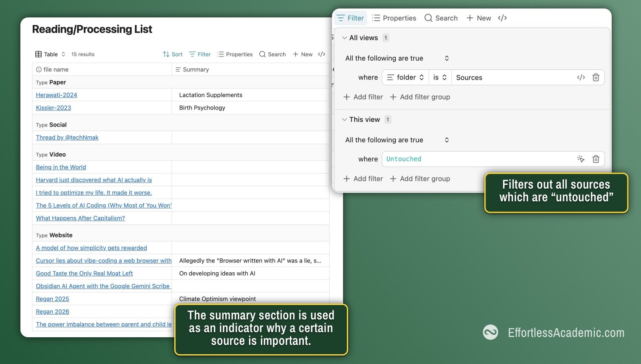This screenshot has width=641, height=364.
Task: Delete the Untouched filter
Action: tap(596, 159)
